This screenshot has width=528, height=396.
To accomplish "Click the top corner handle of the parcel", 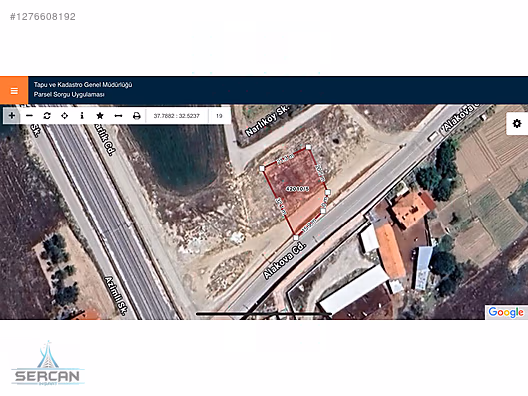I will (308, 147).
